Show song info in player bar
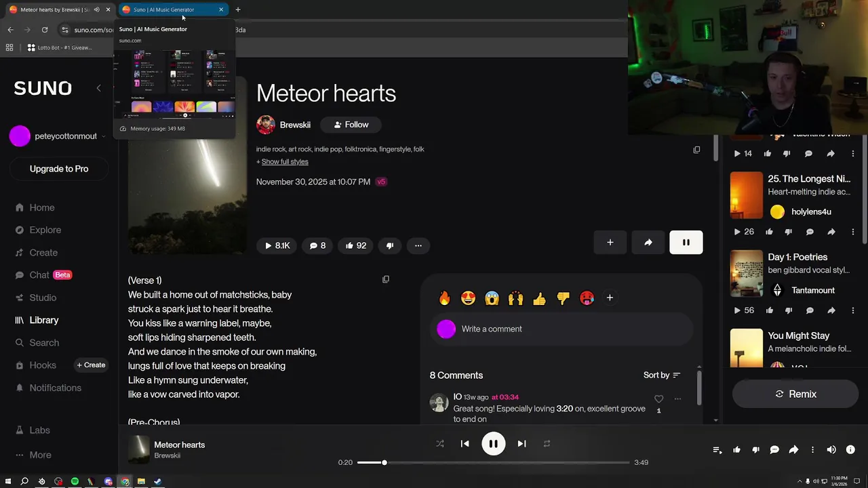868x488 pixels. (x=850, y=449)
